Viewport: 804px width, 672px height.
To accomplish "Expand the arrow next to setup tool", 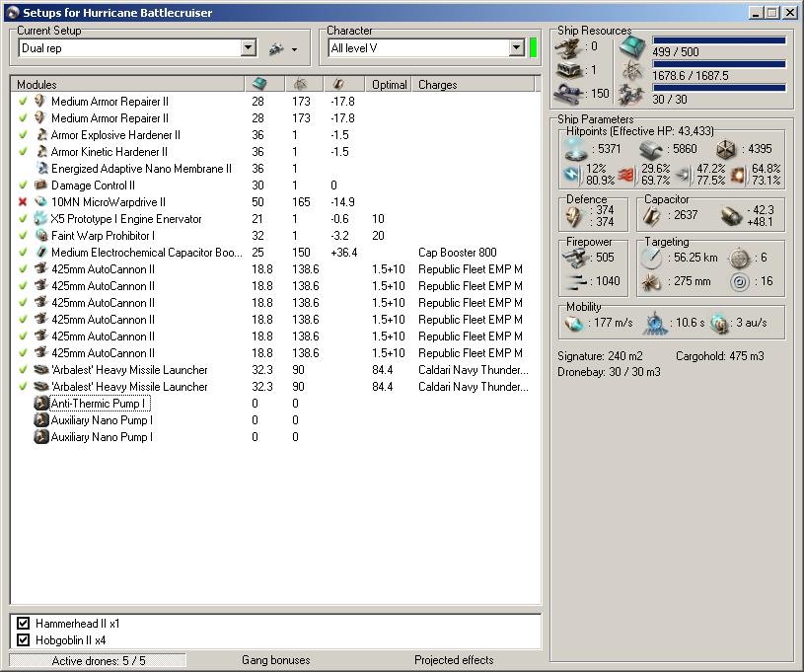I will (x=294, y=49).
